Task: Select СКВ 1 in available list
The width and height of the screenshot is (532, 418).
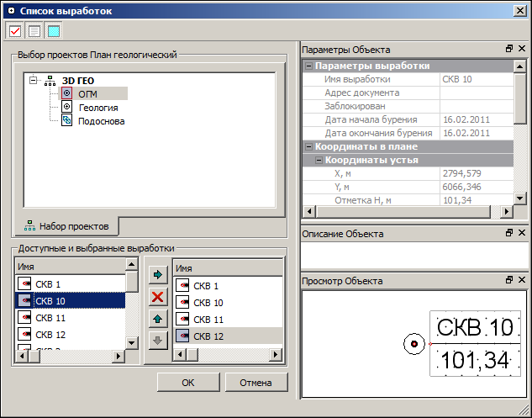Action: tap(71, 284)
